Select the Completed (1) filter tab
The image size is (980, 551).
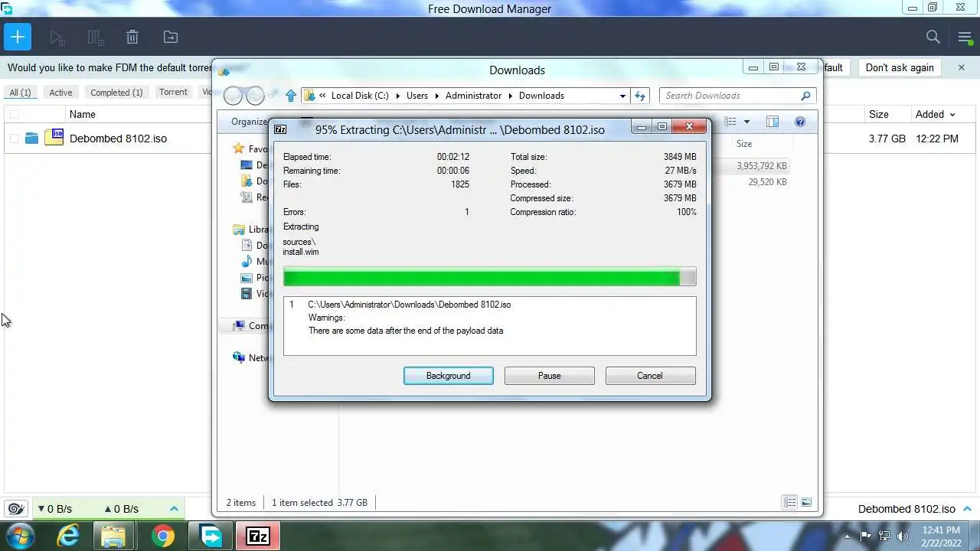click(116, 93)
